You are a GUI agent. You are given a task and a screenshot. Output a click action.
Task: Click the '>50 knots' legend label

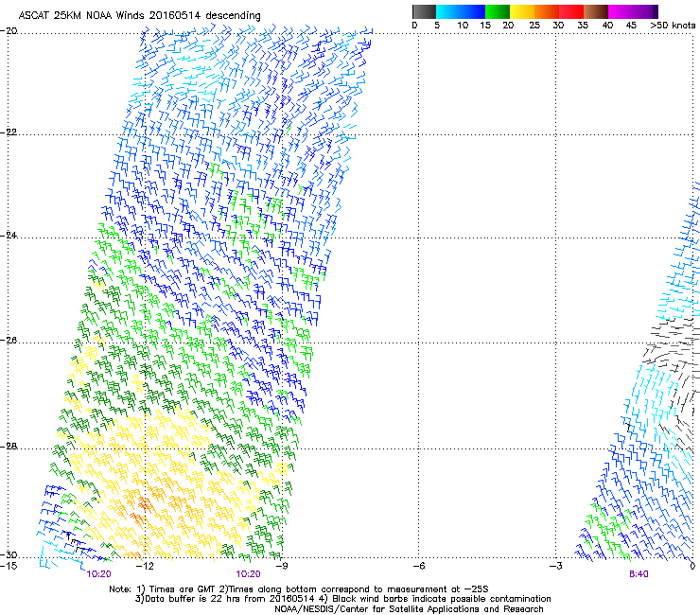coord(673,26)
